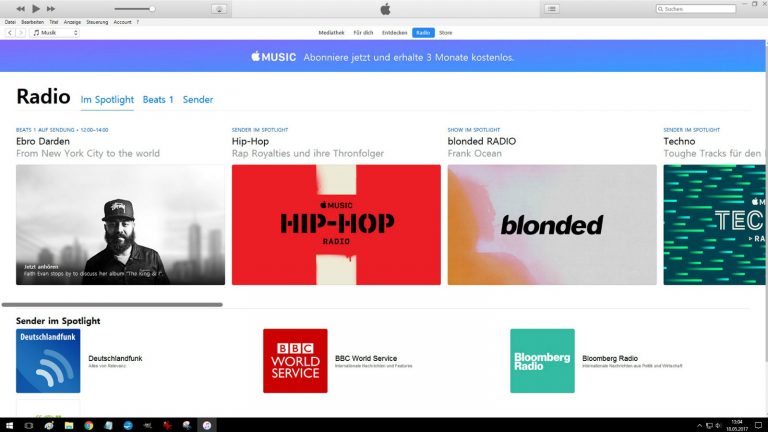768x432 pixels.
Task: Open the Steuerung menu
Action: (x=97, y=22)
